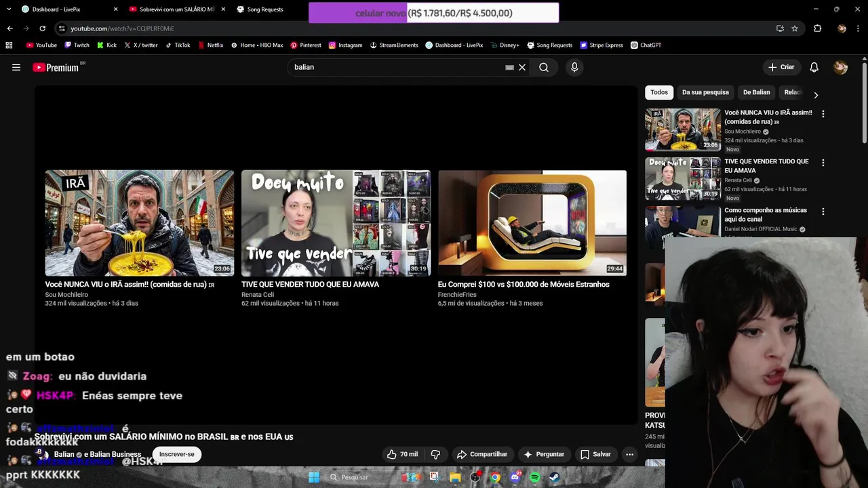The width and height of the screenshot is (868, 488).
Task: Open options for 'Como componho as músicas' sidebar video
Action: 823,211
